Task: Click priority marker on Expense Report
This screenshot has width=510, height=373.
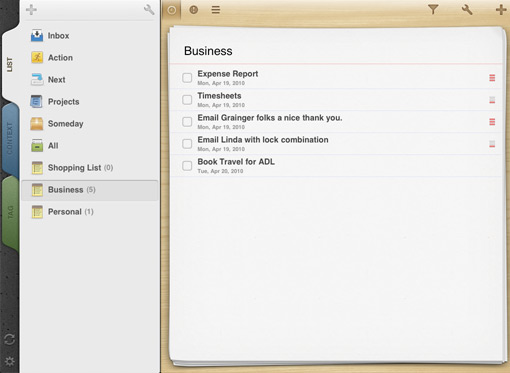Action: tap(492, 78)
